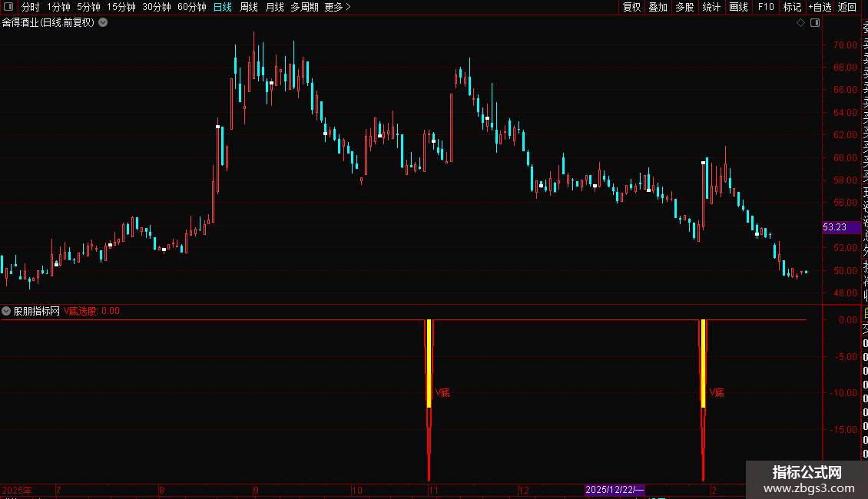
Task: Open the 多周期 multi-period view
Action: tap(304, 7)
